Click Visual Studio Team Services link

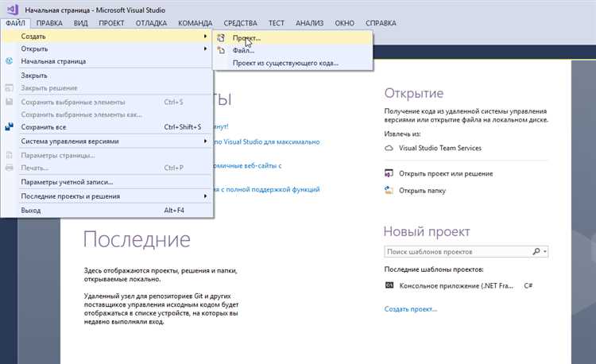click(x=439, y=148)
